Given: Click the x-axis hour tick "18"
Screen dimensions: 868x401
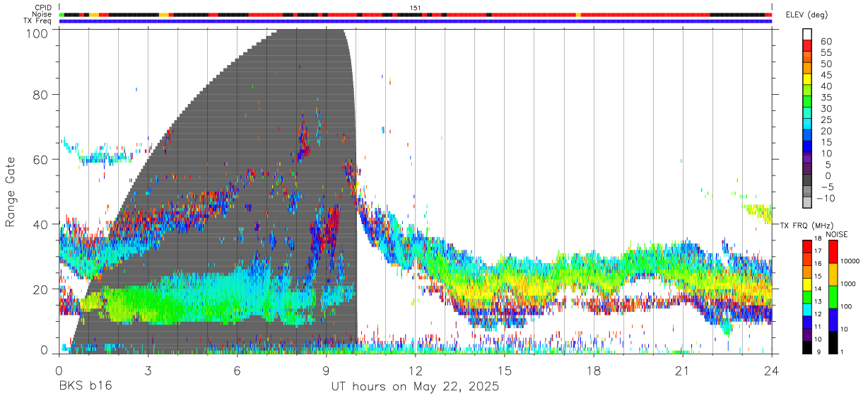Looking at the screenshot, I should [x=594, y=371].
